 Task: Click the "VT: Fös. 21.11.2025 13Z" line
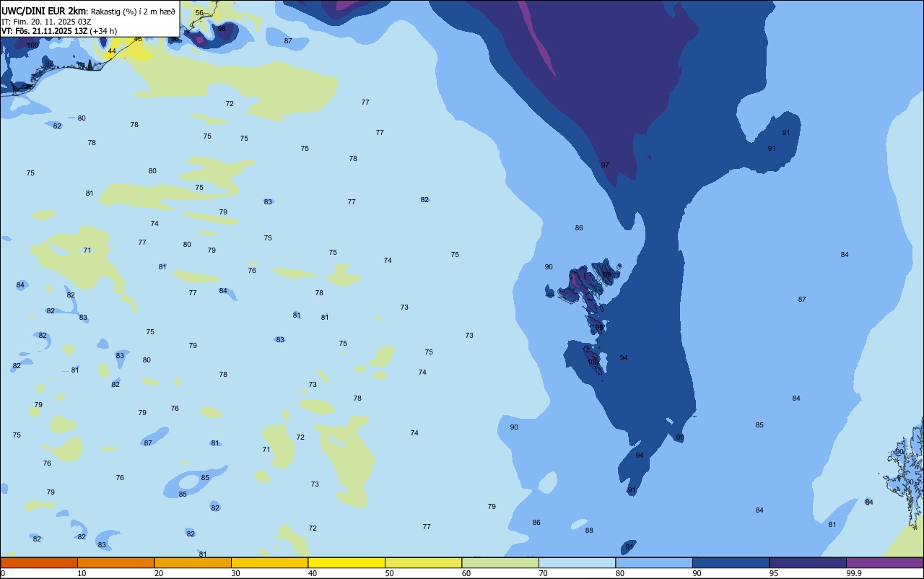click(x=44, y=31)
